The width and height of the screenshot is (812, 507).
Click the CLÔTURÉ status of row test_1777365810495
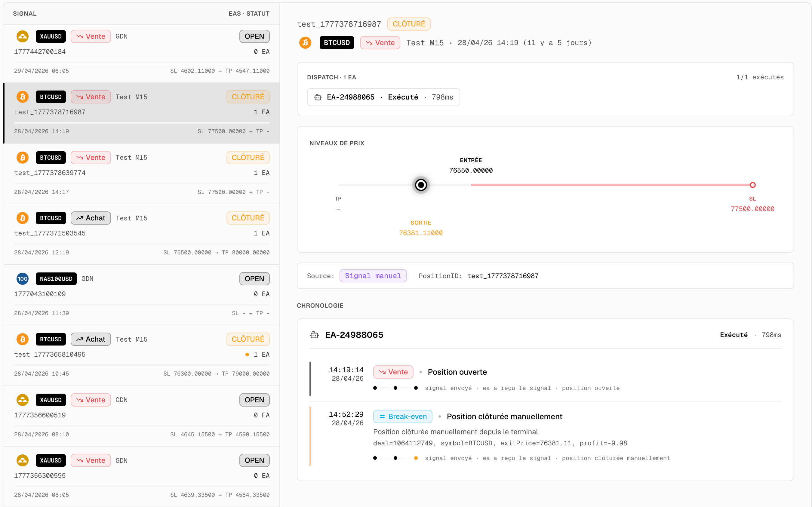tap(248, 339)
